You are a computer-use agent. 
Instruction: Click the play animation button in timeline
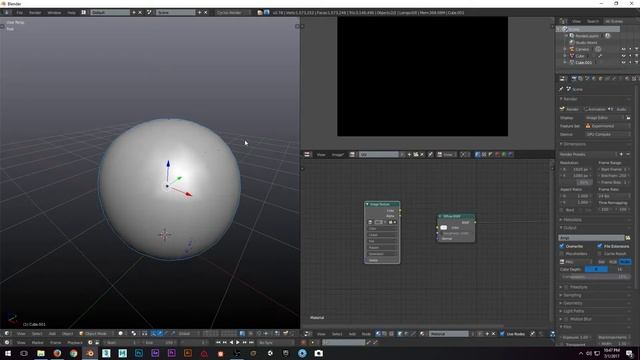click(238, 342)
